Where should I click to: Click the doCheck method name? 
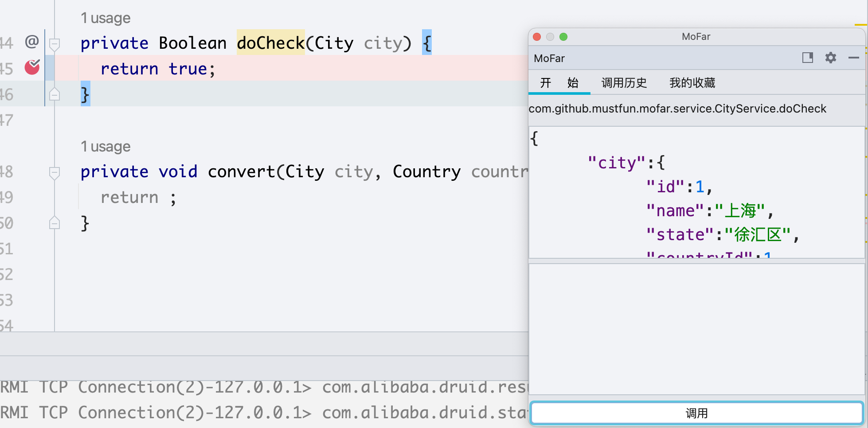pyautogui.click(x=270, y=43)
